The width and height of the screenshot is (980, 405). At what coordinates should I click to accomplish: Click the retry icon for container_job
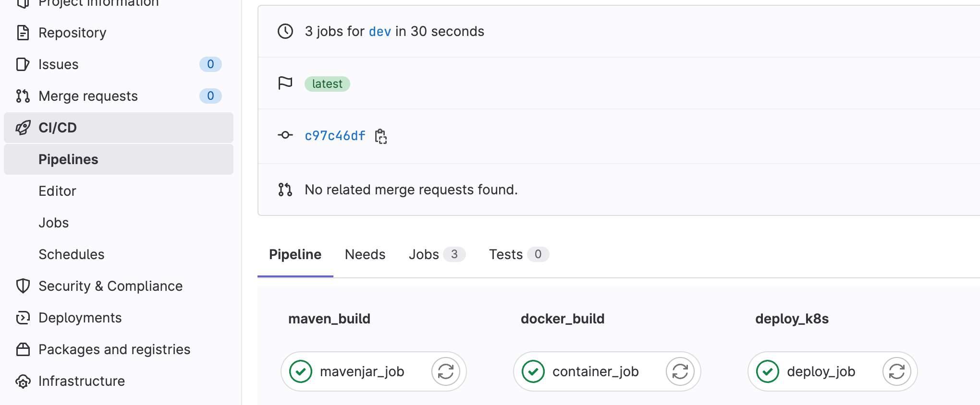point(680,371)
